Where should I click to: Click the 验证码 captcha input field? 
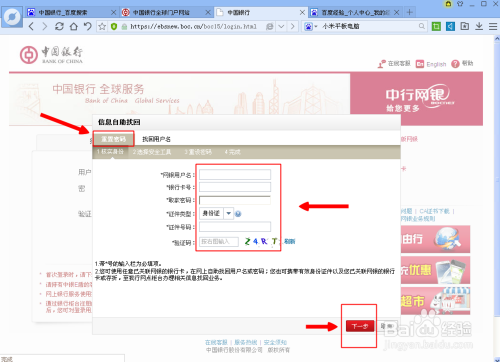coord(219,242)
